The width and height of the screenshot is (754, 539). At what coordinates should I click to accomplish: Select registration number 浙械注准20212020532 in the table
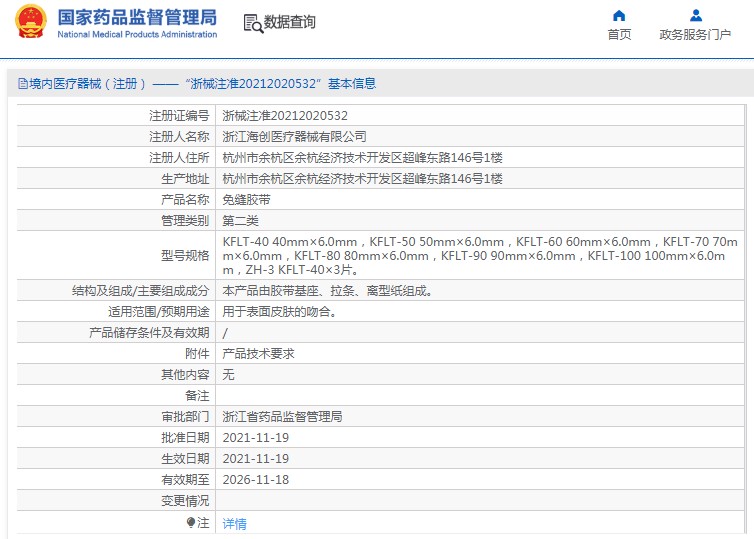click(285, 116)
